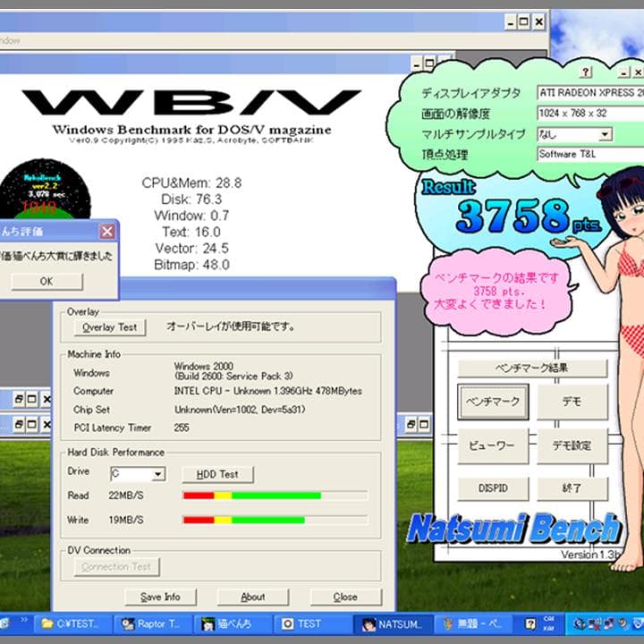Click the 19MB/S write value
The height and width of the screenshot is (644, 644).
126,521
